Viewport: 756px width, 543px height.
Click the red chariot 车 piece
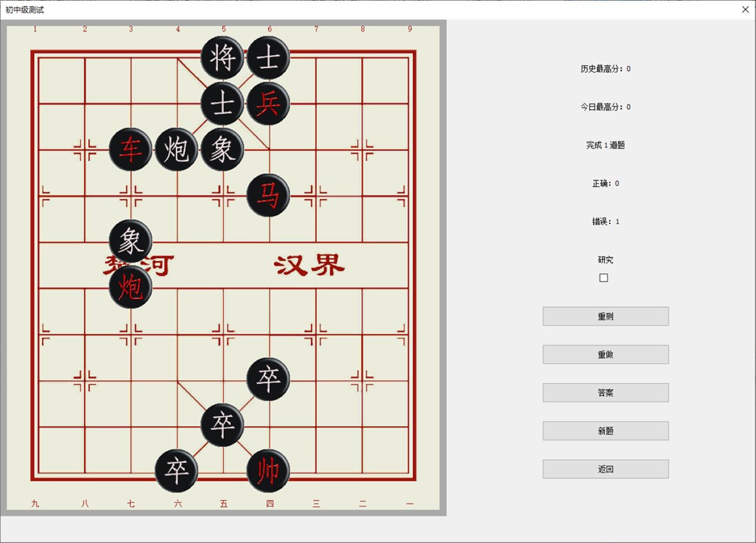click(x=130, y=150)
